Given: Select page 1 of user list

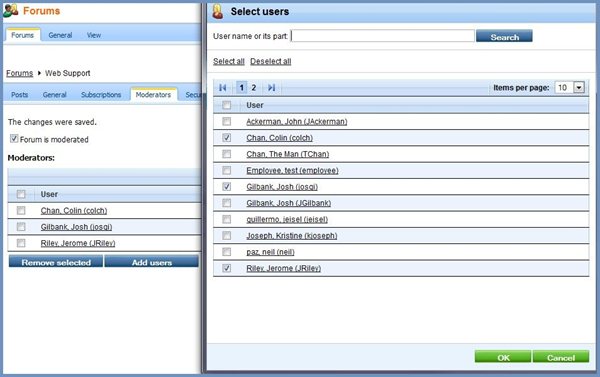Looking at the screenshot, I should (x=241, y=88).
